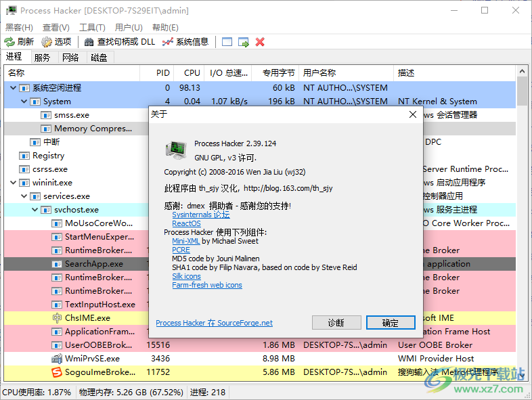This screenshot has width=532, height=400.
Task: Collapse the services.exe tree node
Action: click(24, 196)
